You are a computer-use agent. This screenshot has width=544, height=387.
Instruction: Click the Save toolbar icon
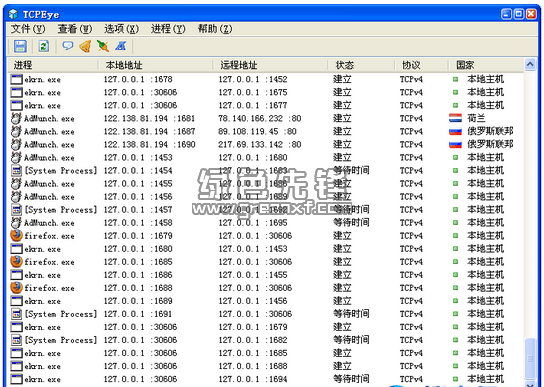(x=20, y=46)
